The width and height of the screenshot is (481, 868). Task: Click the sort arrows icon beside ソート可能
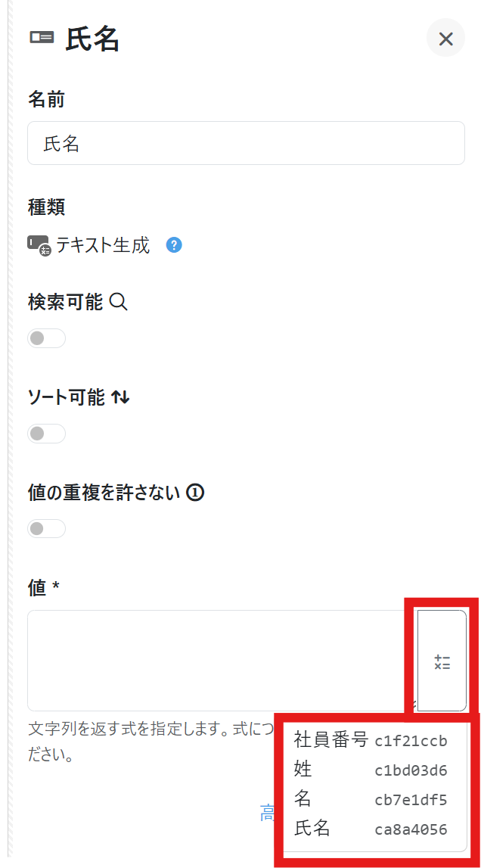(120, 397)
